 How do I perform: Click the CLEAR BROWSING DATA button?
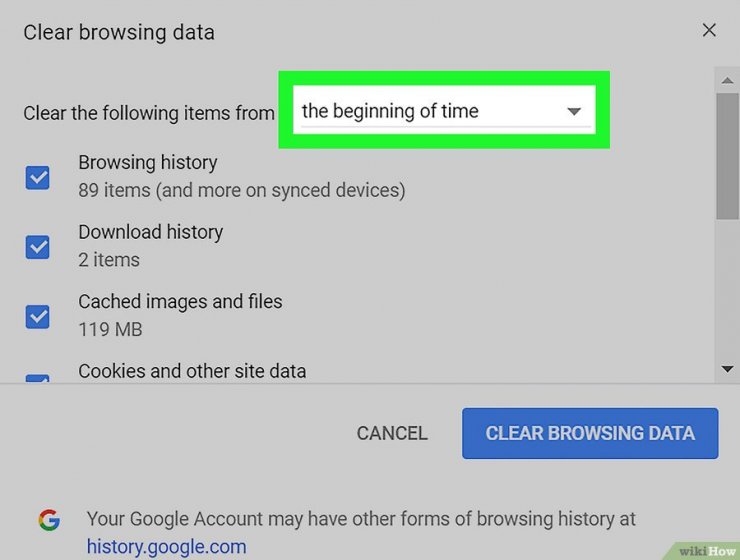tap(590, 433)
